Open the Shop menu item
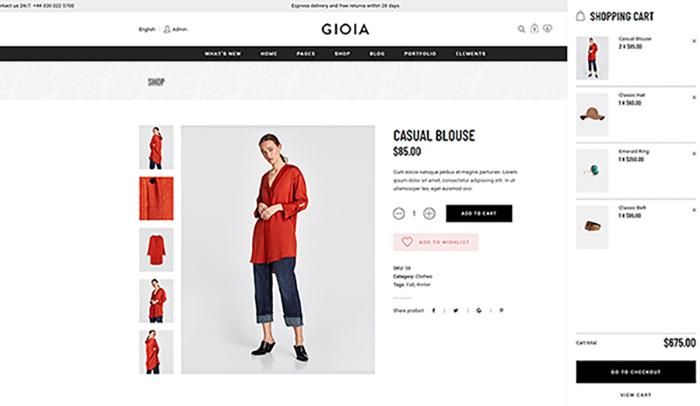The width and height of the screenshot is (700, 406). 342,54
